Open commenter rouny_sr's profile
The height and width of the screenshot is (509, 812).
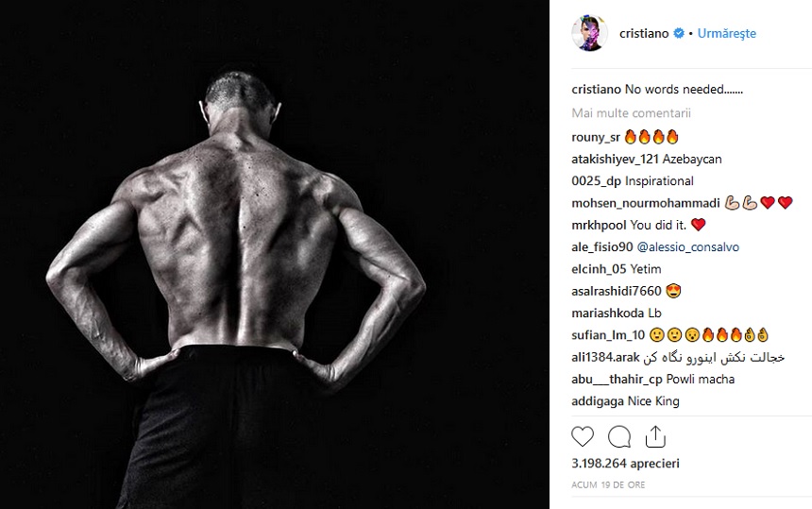coord(596,137)
